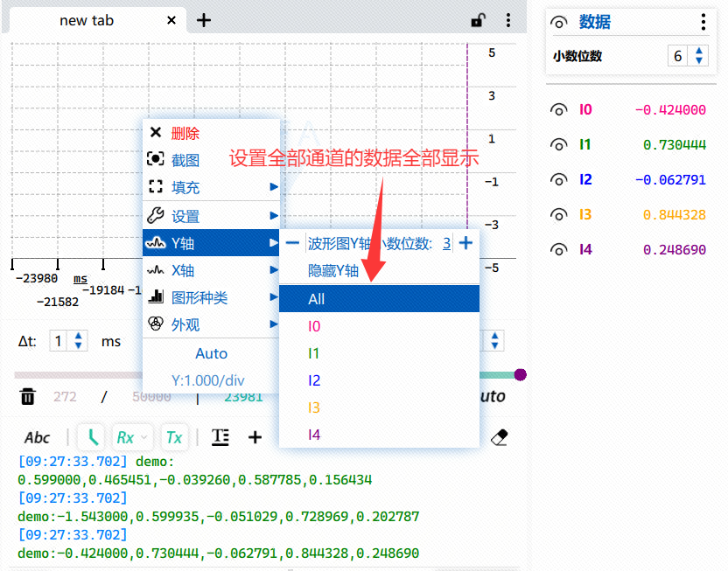Click the trash can icon to clear data
This screenshot has width=728, height=571.
tap(27, 397)
